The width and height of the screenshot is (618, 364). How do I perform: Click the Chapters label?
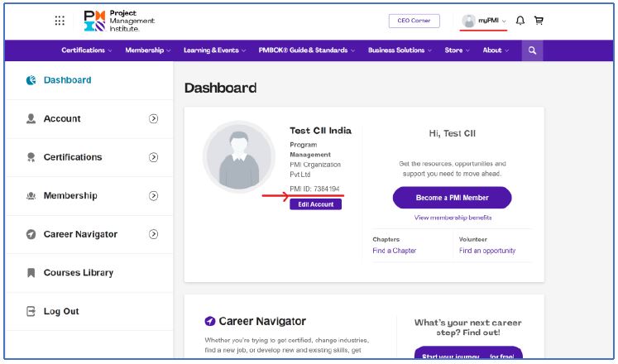click(386, 240)
